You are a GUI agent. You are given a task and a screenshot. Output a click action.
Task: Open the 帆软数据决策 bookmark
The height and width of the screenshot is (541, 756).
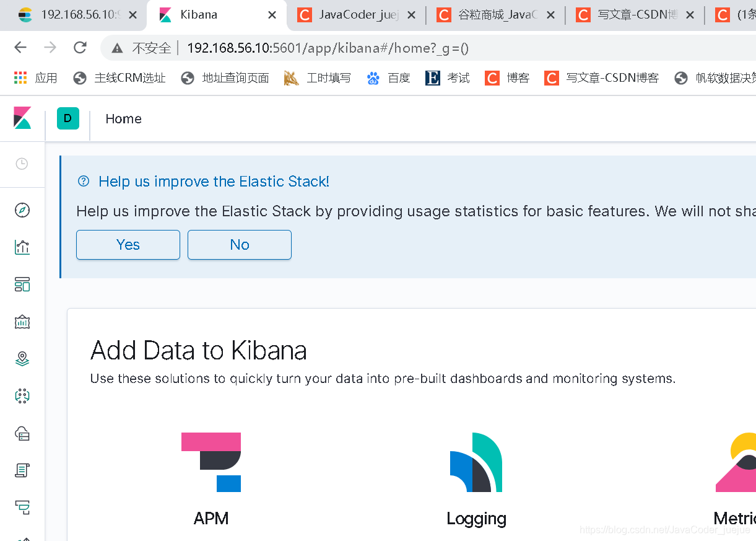pos(715,77)
